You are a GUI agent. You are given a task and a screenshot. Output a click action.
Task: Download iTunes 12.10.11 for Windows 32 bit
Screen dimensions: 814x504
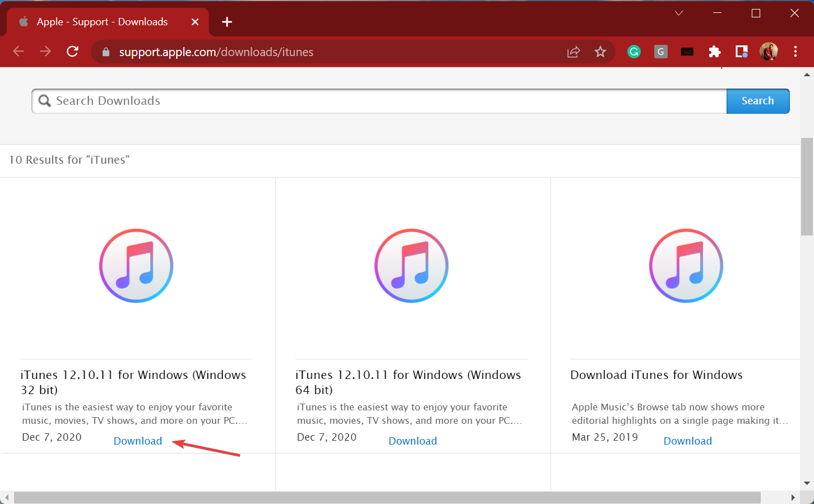137,441
